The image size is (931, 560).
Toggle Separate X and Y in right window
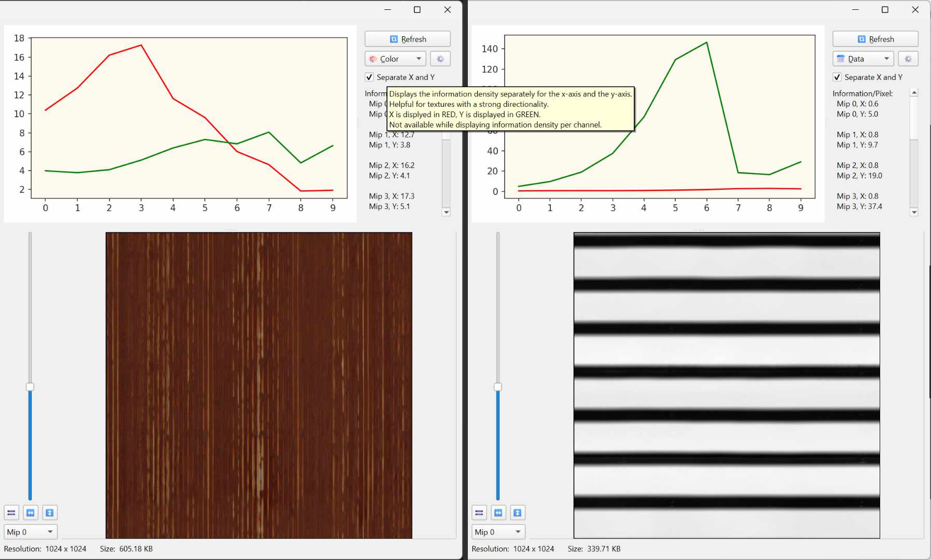(837, 77)
